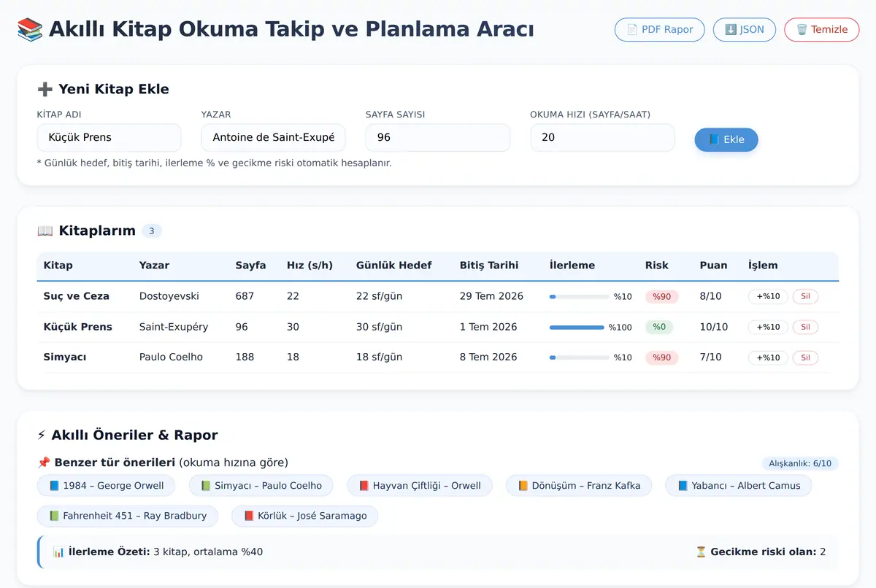Image resolution: width=876 pixels, height=588 pixels.
Task: Select the Sayfa Sayısı input showing 96
Action: point(438,137)
